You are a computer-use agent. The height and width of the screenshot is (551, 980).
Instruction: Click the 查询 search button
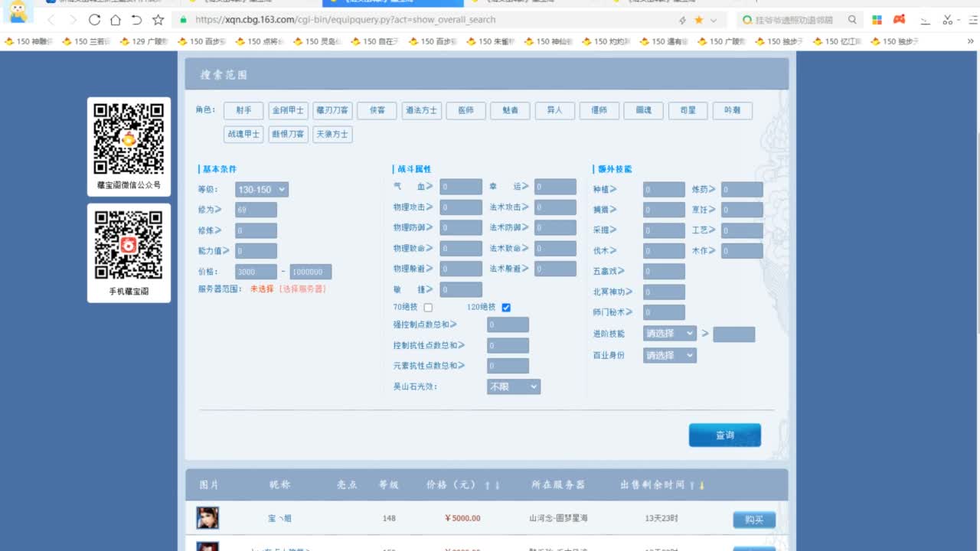point(724,435)
